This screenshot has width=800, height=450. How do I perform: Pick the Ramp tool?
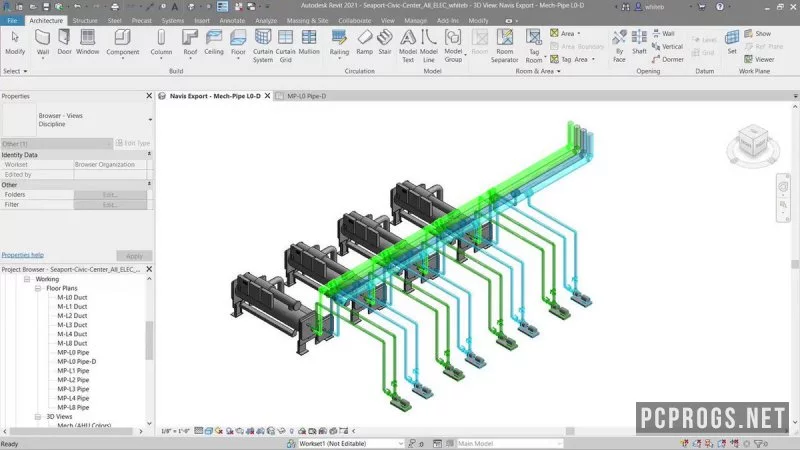364,43
